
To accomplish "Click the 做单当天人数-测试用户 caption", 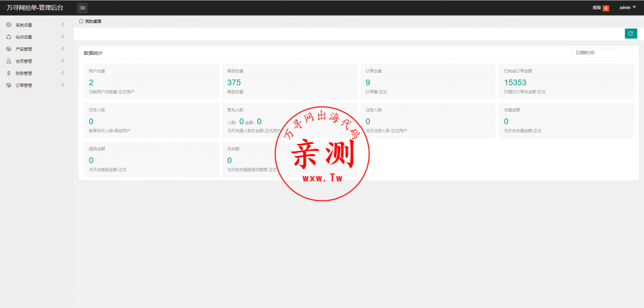I will tap(109, 131).
